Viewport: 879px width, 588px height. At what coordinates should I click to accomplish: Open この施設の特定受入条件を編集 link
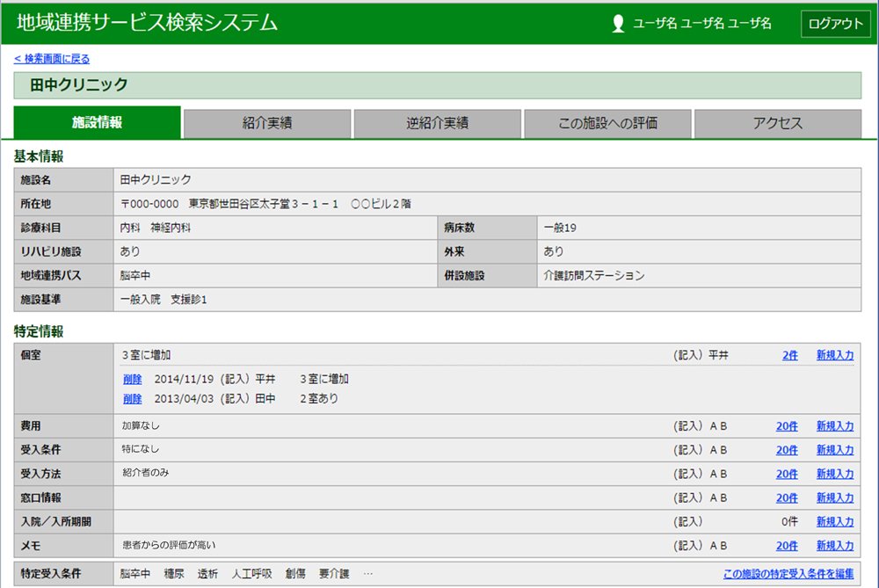(788, 574)
